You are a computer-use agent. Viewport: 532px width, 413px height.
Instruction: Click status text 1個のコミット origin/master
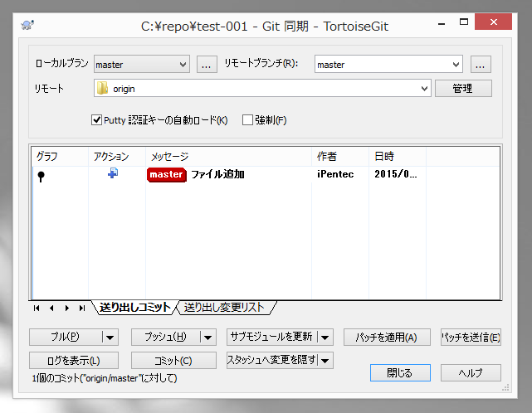(105, 378)
